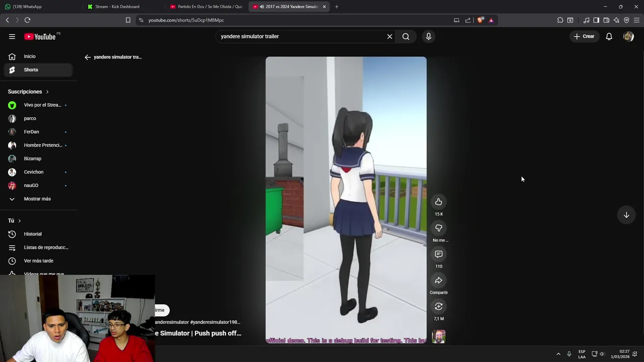Open the taskbar clock and date
This screenshot has width=644, height=362.
pos(620,354)
